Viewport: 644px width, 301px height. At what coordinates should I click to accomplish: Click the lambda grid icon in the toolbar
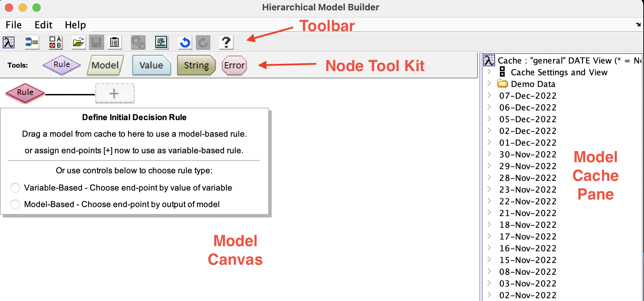click(9, 42)
